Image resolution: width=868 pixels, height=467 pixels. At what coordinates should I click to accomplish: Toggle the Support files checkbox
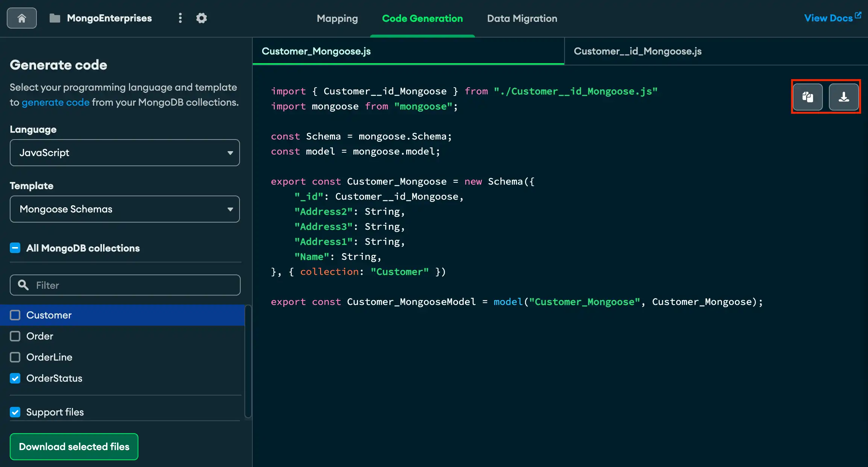coord(15,412)
